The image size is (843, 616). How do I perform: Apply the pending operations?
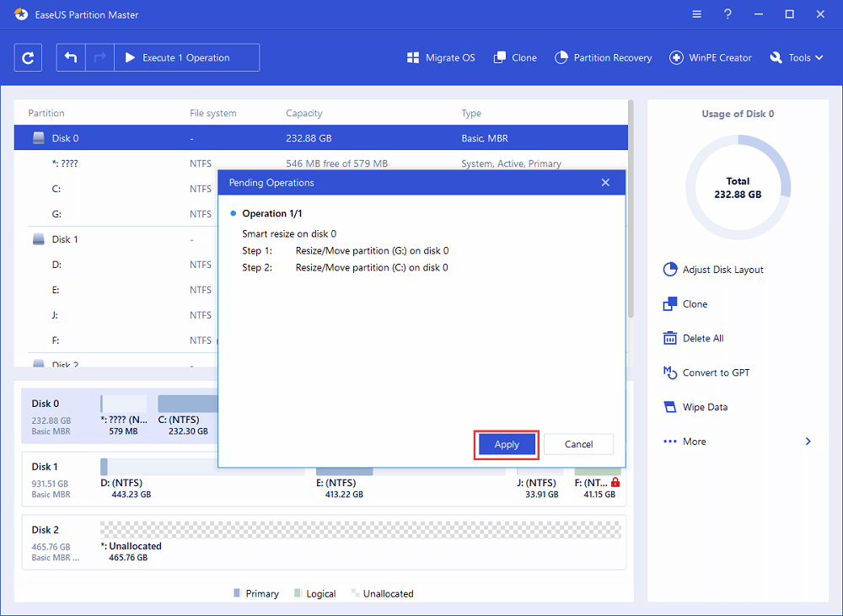pyautogui.click(x=507, y=445)
